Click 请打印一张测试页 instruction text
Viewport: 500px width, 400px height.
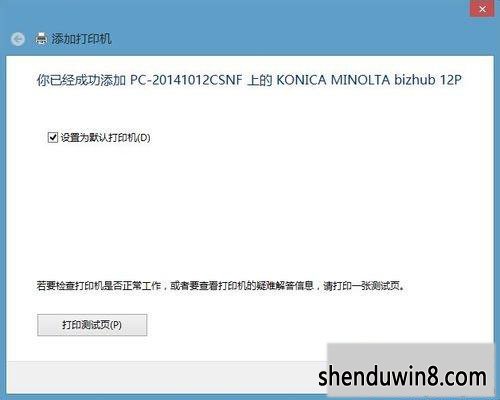click(361, 286)
